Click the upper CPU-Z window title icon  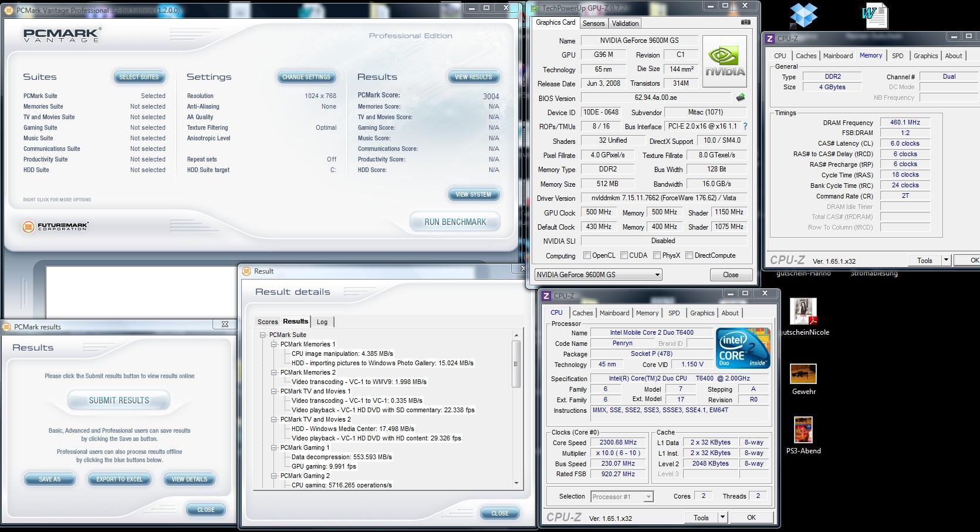[x=770, y=39]
